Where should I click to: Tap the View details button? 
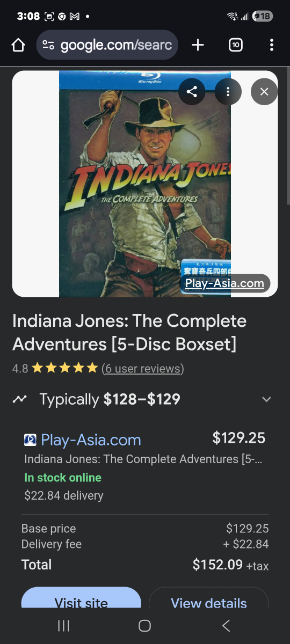pyautogui.click(x=208, y=598)
